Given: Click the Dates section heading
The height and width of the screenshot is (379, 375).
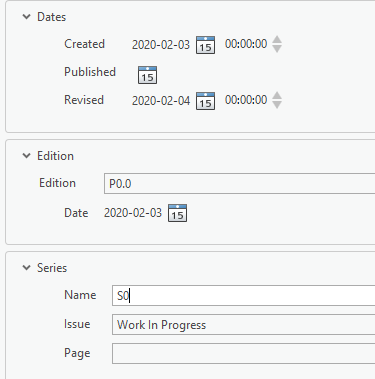Looking at the screenshot, I should coord(52,17).
